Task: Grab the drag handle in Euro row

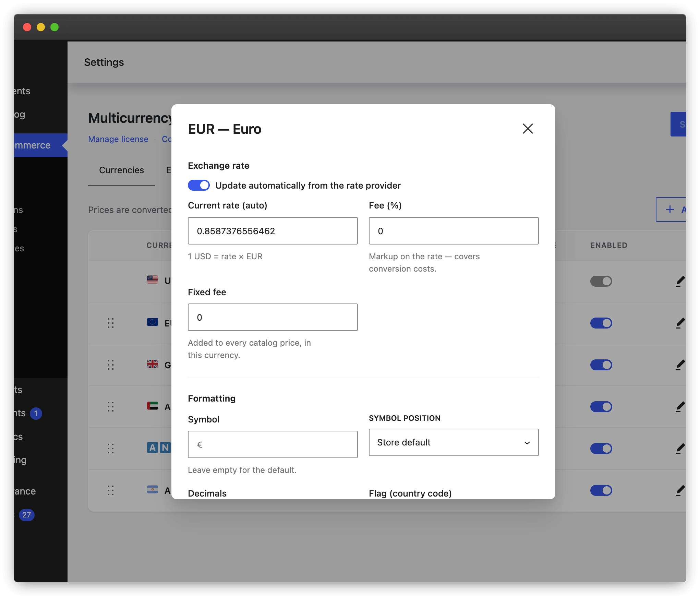Action: pyautogui.click(x=110, y=323)
